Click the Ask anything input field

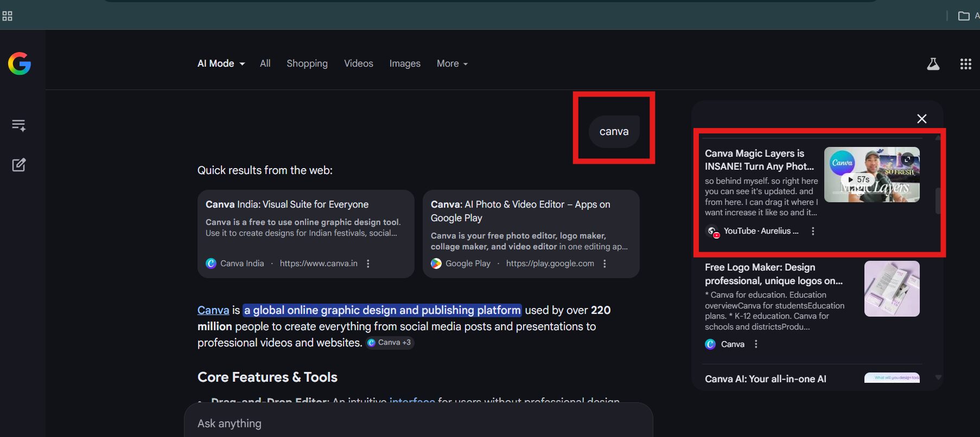418,423
